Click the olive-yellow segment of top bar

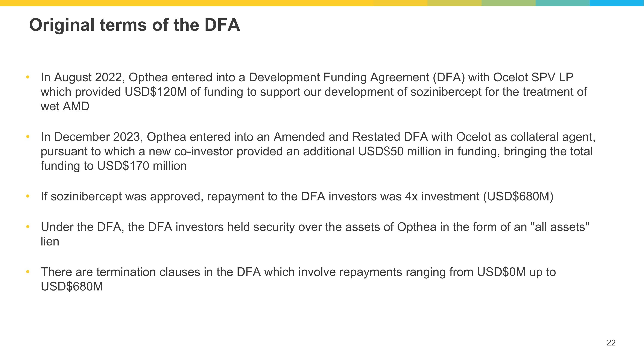click(454, 3)
